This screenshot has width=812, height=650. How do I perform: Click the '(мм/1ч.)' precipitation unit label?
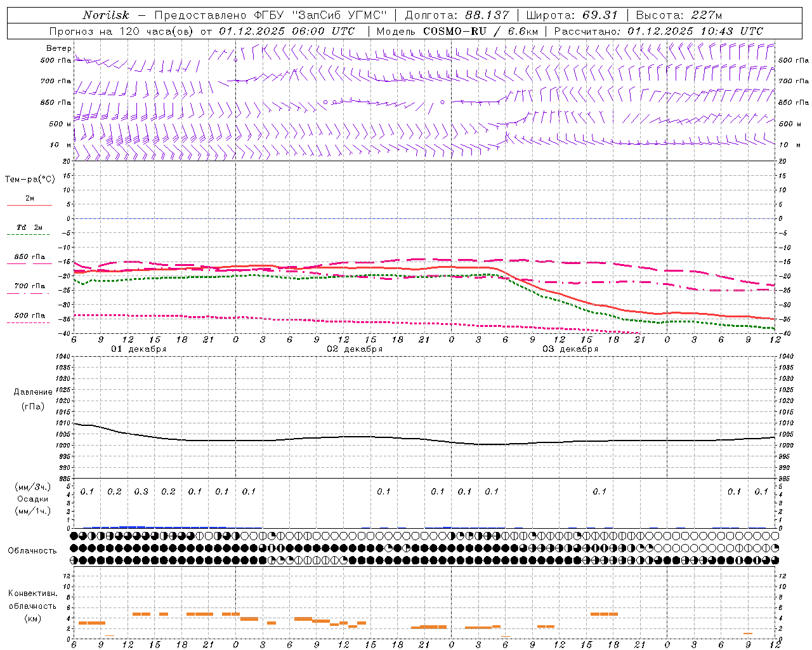(33, 510)
